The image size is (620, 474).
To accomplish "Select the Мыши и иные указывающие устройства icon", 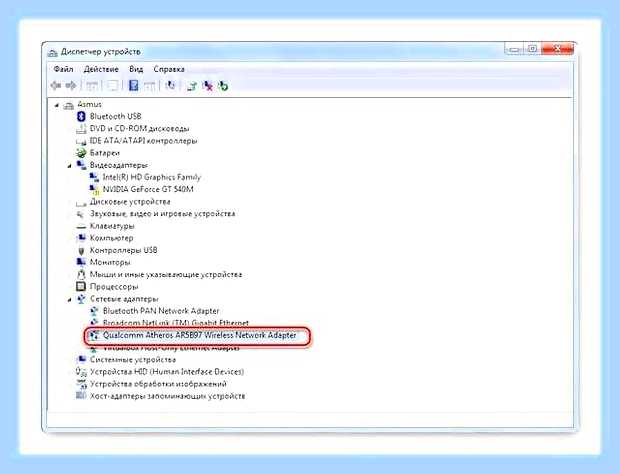I will (x=81, y=274).
